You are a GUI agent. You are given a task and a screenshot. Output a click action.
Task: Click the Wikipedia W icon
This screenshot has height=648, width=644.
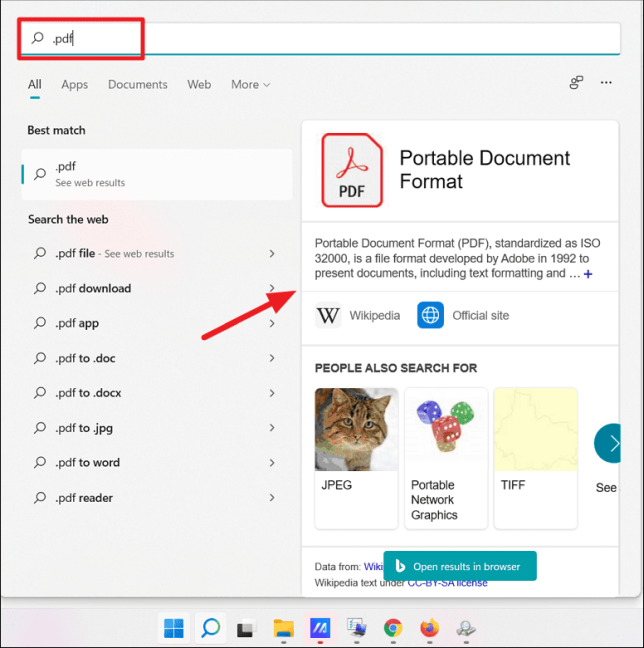(x=328, y=315)
